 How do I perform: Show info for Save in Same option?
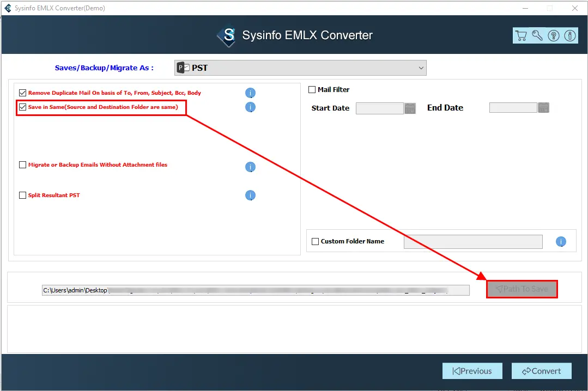(250, 107)
